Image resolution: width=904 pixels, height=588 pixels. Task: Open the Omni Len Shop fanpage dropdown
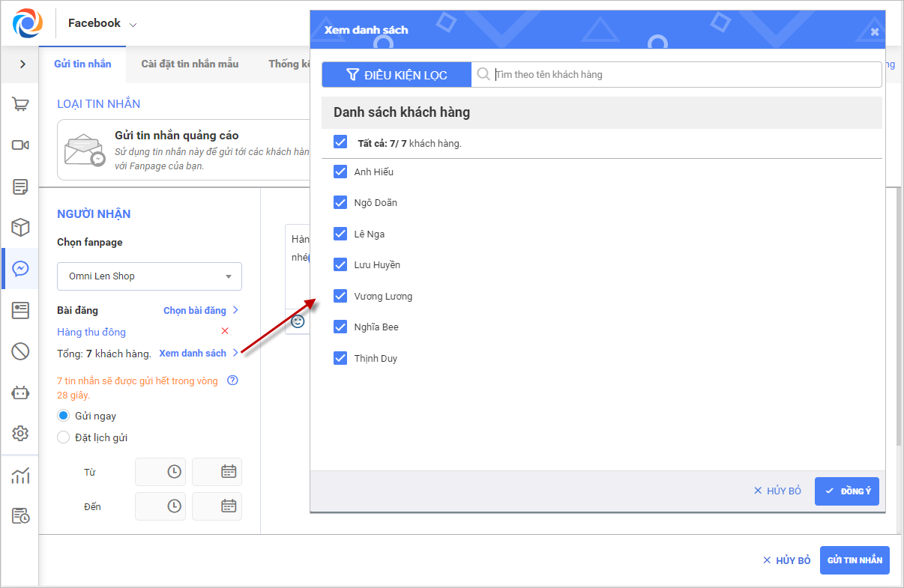149,276
